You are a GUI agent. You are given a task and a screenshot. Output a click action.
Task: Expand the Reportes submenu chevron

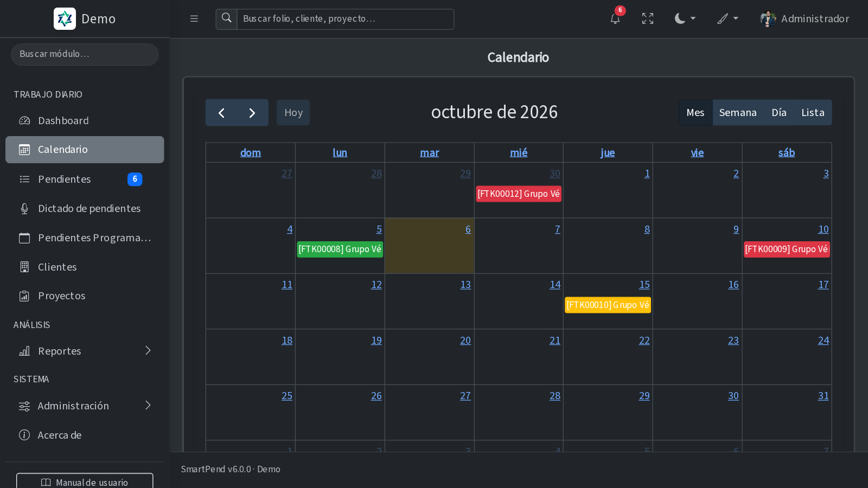tap(148, 351)
